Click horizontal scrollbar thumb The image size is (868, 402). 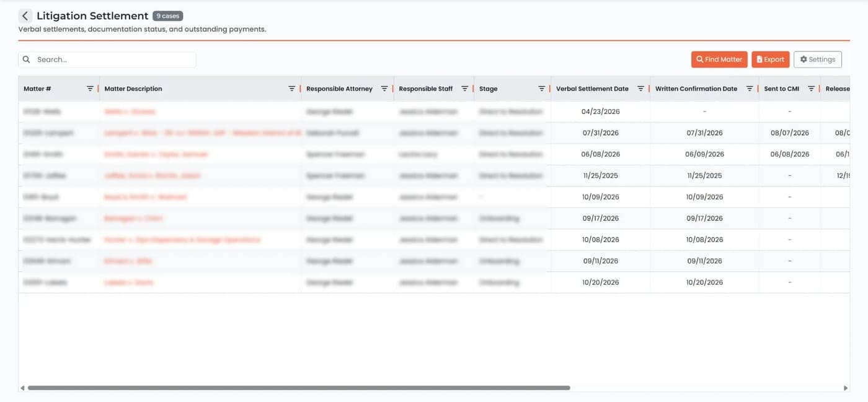[x=298, y=388]
